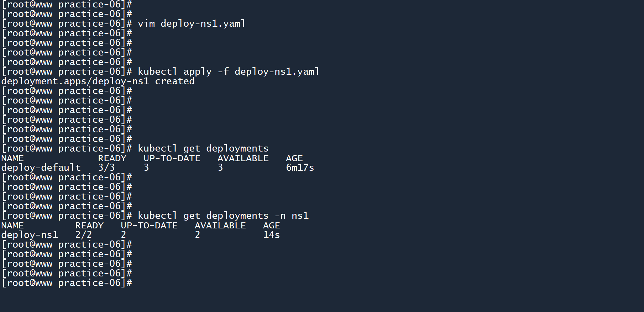
Task: Click UP-TO-DATE header above deploy-default row
Action: 172,158
